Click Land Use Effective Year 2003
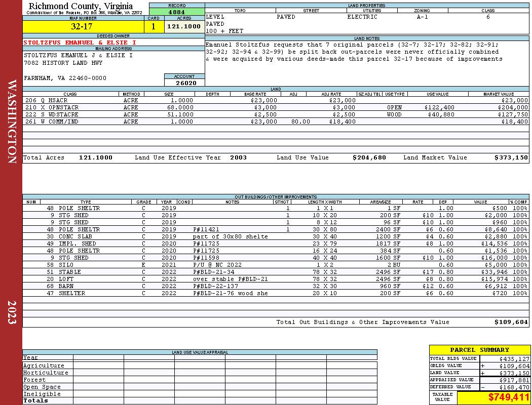Screen dimensions: 532x405 click(x=238, y=157)
